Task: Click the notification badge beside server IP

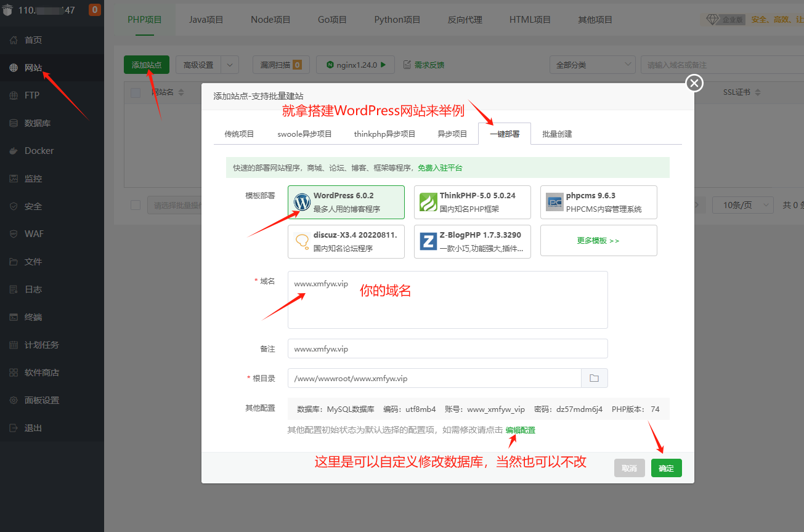Action: click(x=95, y=10)
